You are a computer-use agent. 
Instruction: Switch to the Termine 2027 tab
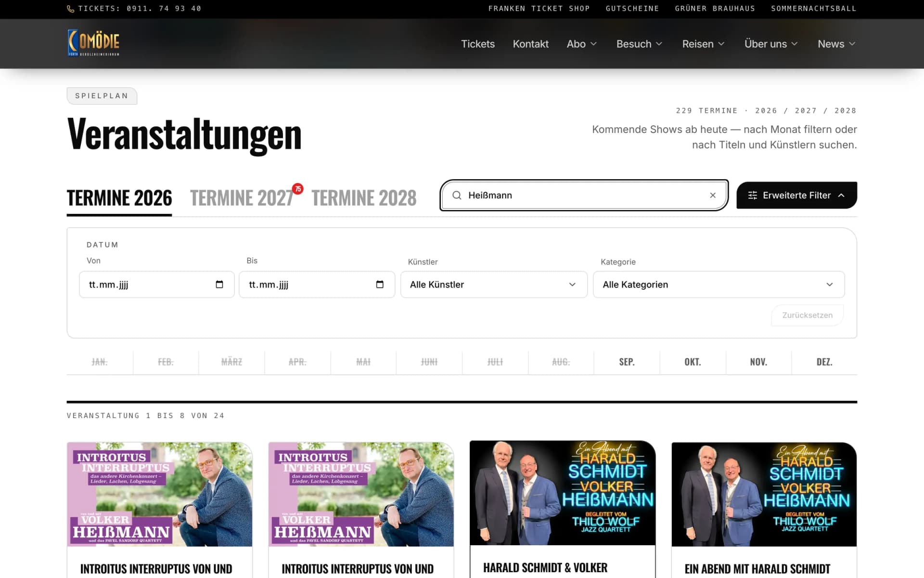pos(242,198)
